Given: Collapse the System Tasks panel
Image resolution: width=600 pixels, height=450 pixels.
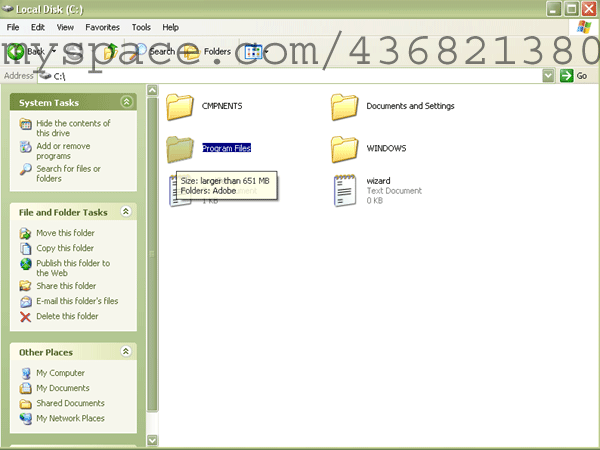Looking at the screenshot, I should (x=126, y=102).
